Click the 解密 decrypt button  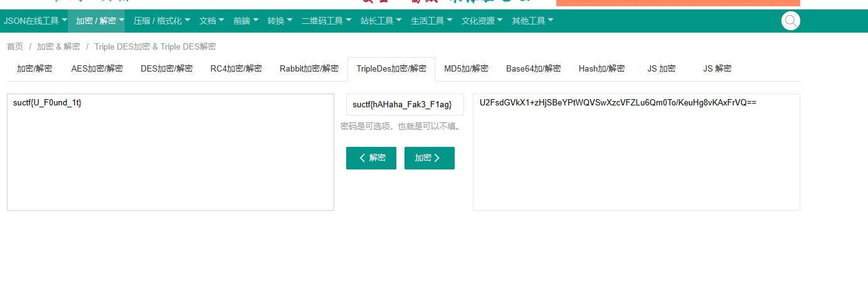[x=371, y=158]
